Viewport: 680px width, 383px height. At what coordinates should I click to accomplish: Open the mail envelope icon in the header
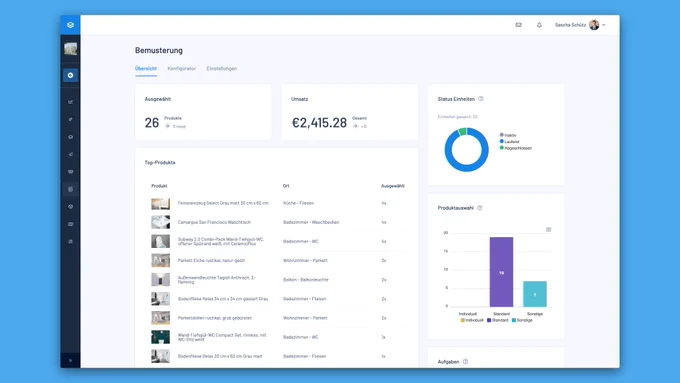click(518, 25)
